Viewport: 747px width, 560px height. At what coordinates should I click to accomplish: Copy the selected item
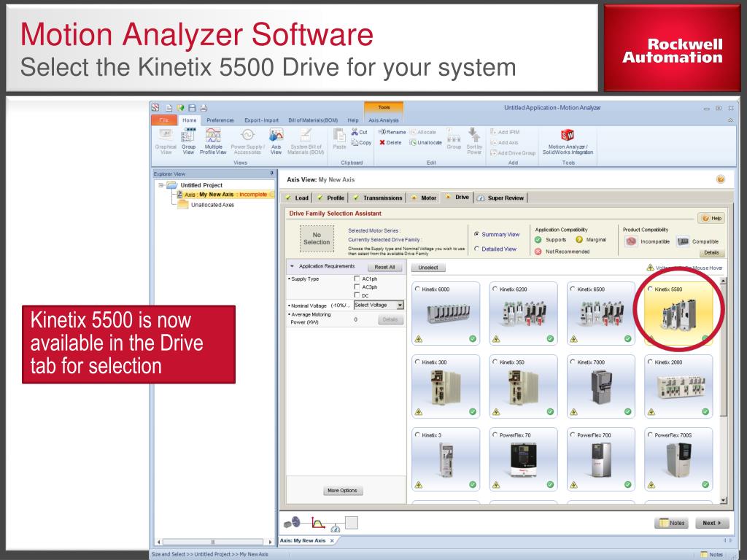[361, 142]
